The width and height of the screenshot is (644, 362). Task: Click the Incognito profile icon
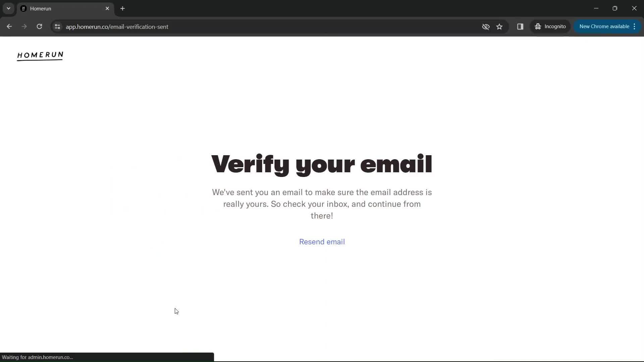coord(538,26)
